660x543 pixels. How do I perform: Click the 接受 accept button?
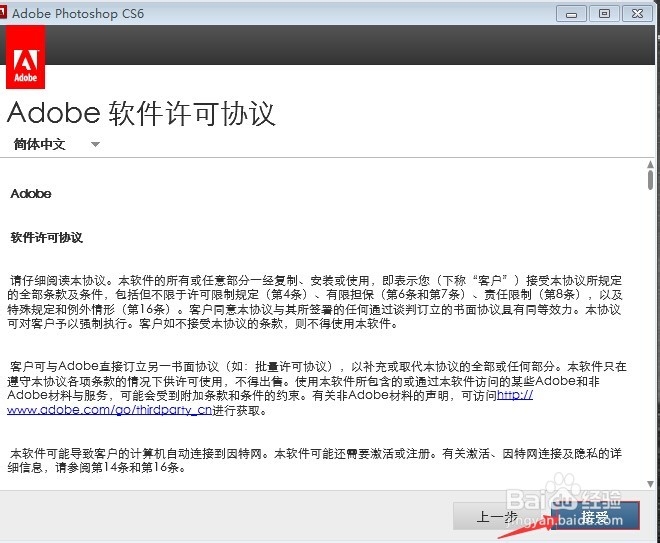click(596, 516)
